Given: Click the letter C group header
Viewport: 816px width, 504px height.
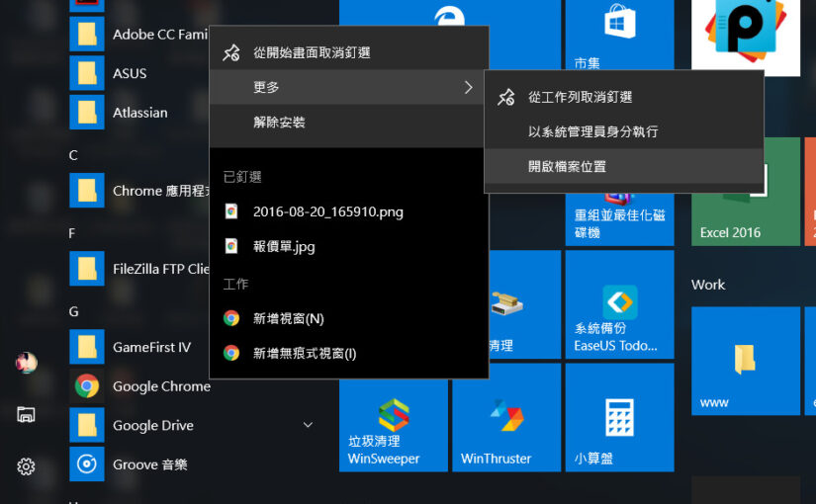Looking at the screenshot, I should coord(73,155).
